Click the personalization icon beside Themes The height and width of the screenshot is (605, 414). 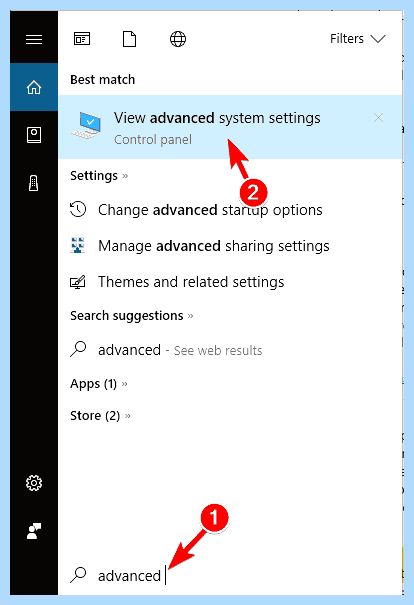78,282
